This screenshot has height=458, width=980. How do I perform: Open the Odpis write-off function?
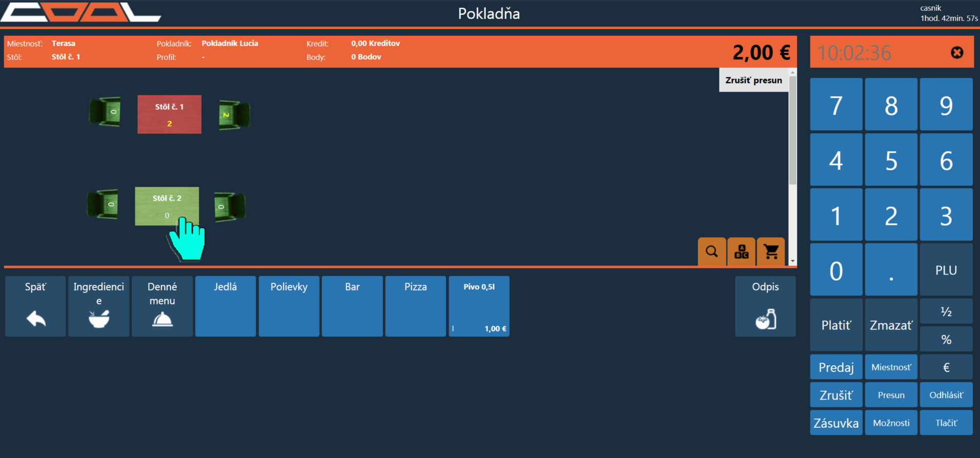[765, 306]
